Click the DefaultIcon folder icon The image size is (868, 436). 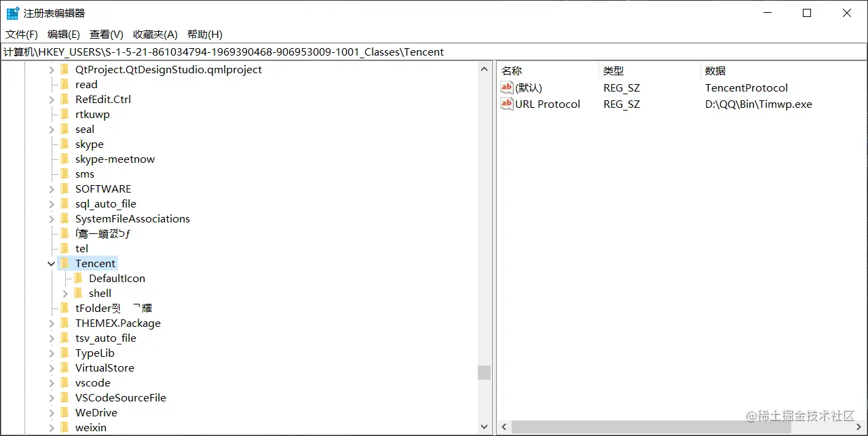(x=77, y=278)
